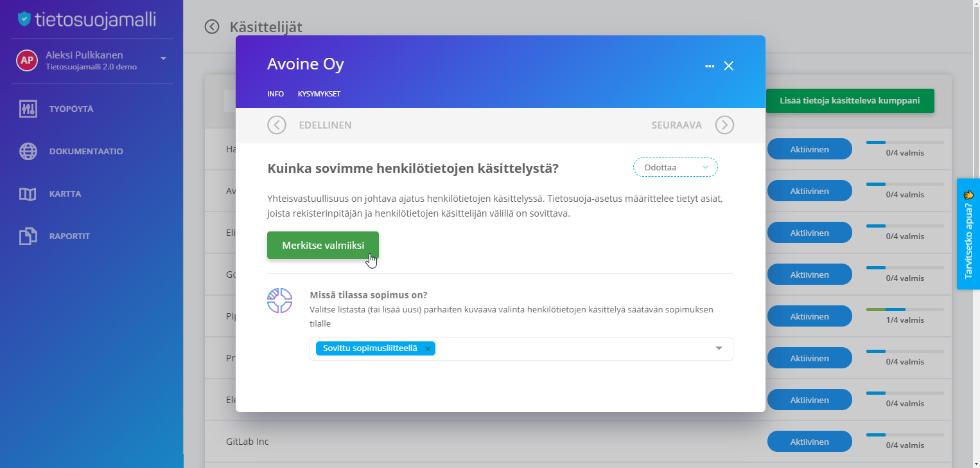Click the 1/4 valmis progress bar
Screen dimensions: 980x468
point(905,309)
